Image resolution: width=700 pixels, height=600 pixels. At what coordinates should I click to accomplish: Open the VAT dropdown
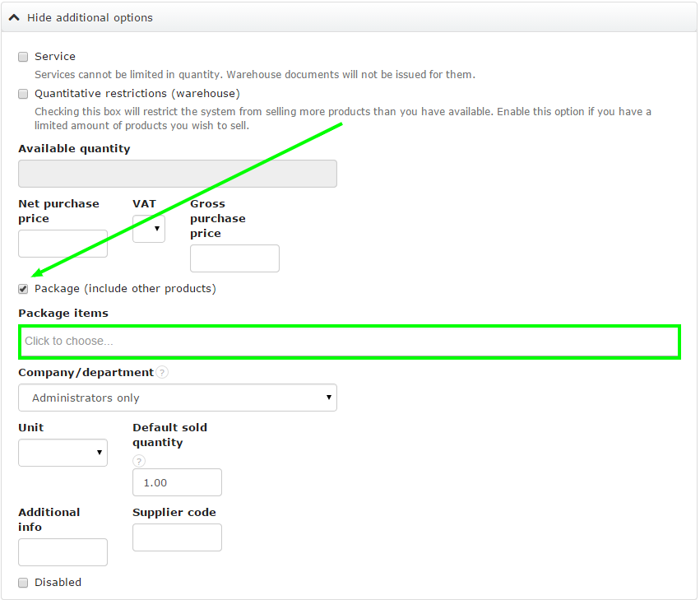149,229
